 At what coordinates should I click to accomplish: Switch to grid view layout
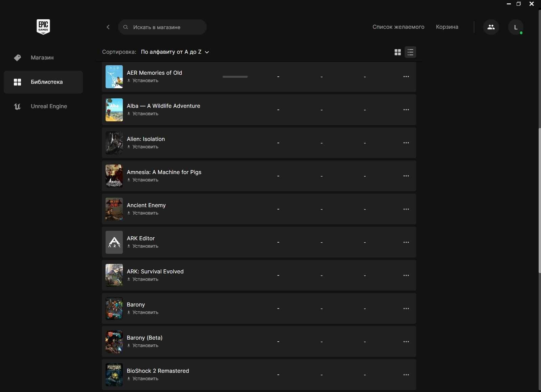398,52
